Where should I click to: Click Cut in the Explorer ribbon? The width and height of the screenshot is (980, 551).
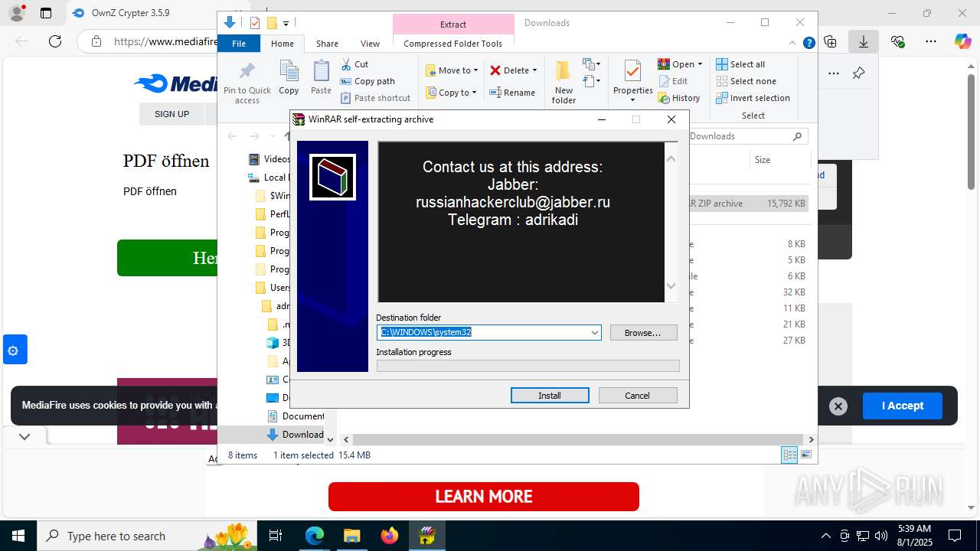pyautogui.click(x=354, y=64)
